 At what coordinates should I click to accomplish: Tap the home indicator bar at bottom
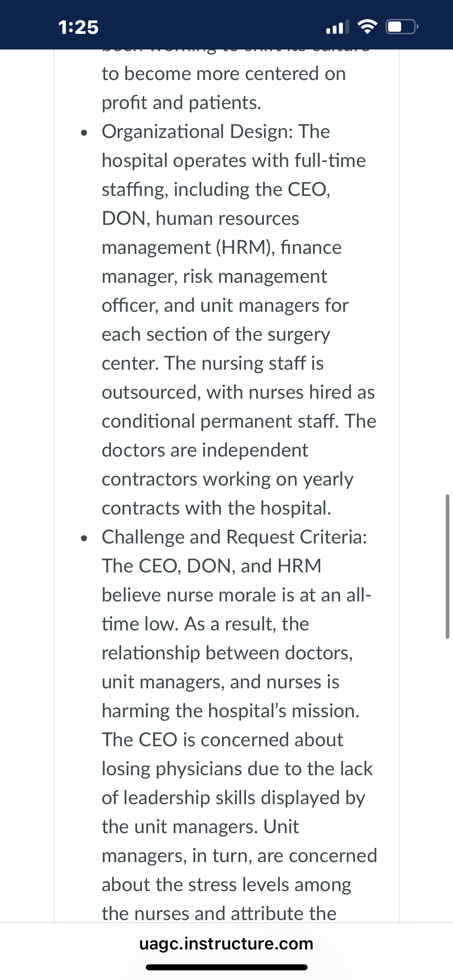pyautogui.click(x=226, y=968)
